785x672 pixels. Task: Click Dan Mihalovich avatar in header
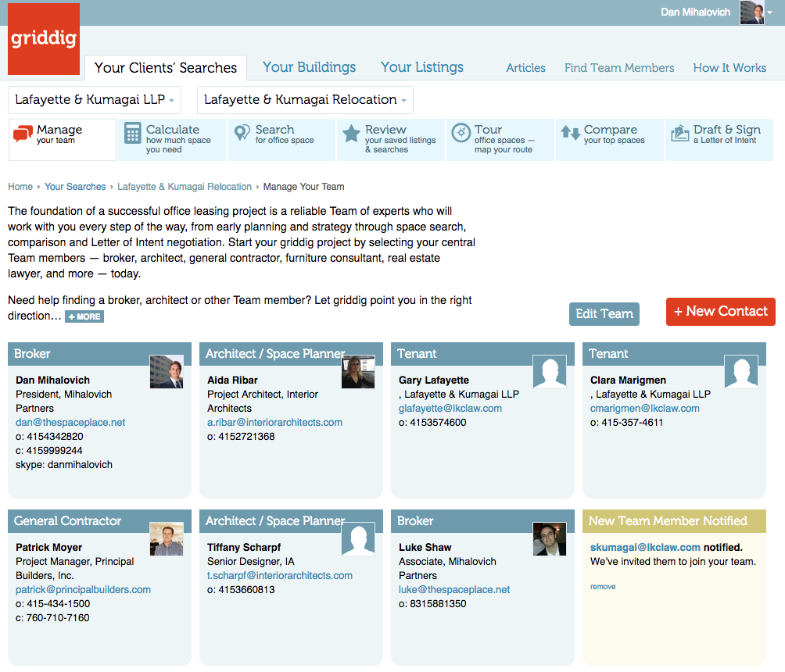(752, 13)
